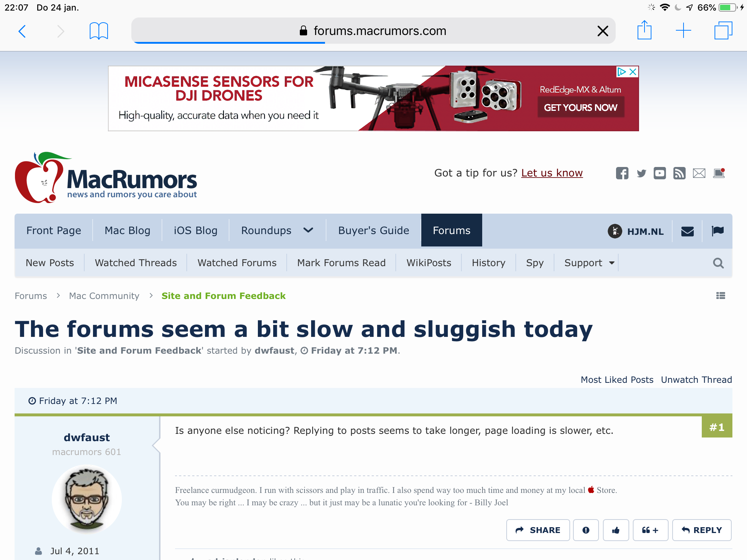Like dwfaust's post with thumbs-up
Screen dimensions: 747x560
tap(616, 530)
